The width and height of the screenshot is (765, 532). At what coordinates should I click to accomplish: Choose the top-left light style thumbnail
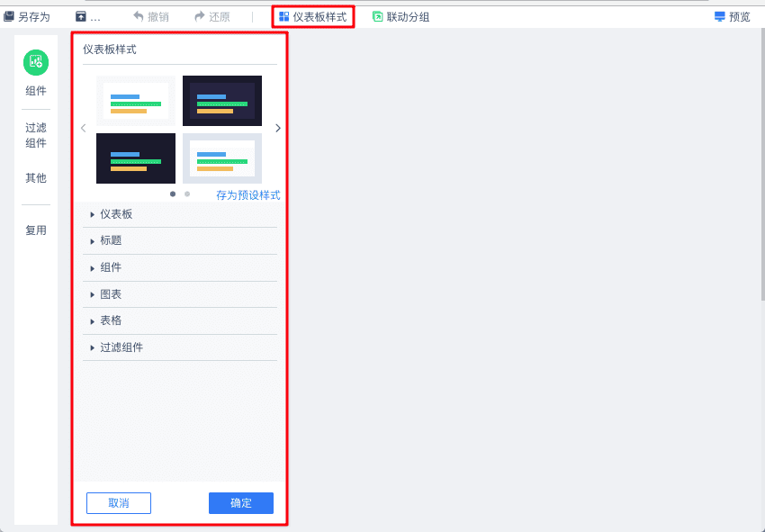click(x=136, y=101)
